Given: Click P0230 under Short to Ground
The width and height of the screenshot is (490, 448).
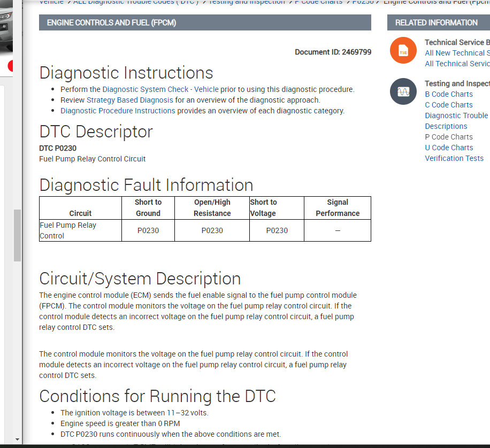Looking at the screenshot, I should coord(148,230).
